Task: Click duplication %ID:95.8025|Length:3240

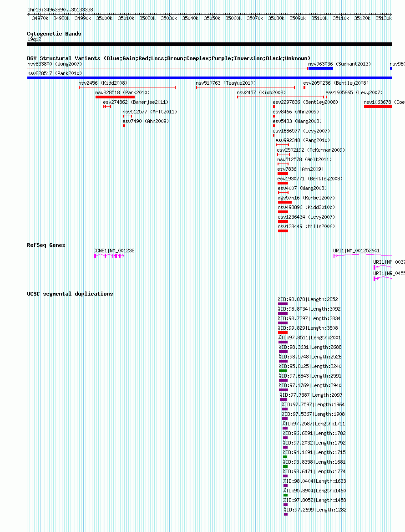Action: [x=310, y=366]
